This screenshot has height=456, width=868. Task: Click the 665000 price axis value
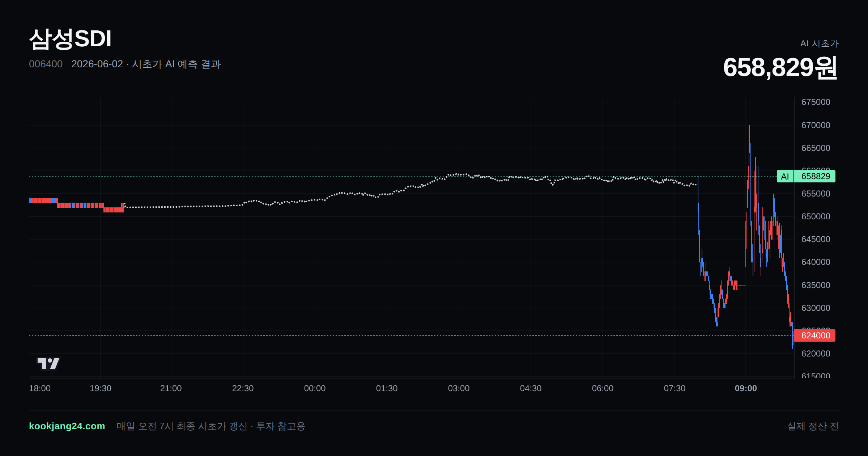coord(816,148)
